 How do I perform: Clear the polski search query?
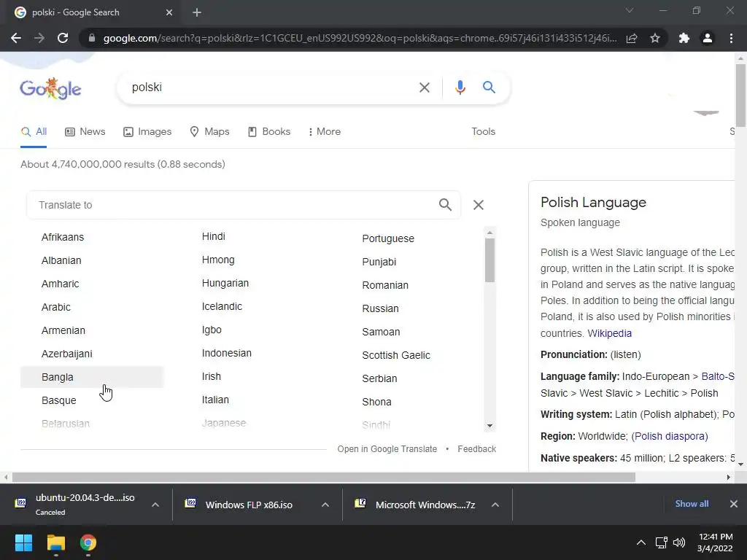point(424,87)
